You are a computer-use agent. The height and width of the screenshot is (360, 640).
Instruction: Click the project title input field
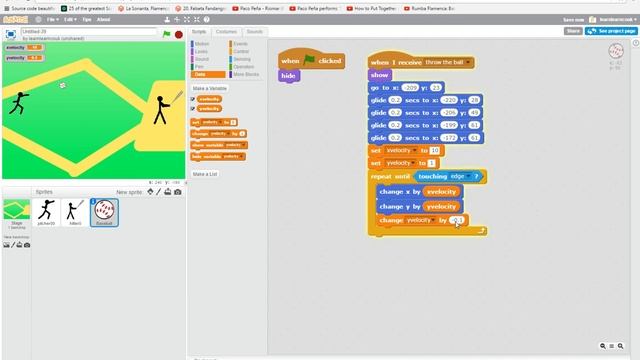89,31
